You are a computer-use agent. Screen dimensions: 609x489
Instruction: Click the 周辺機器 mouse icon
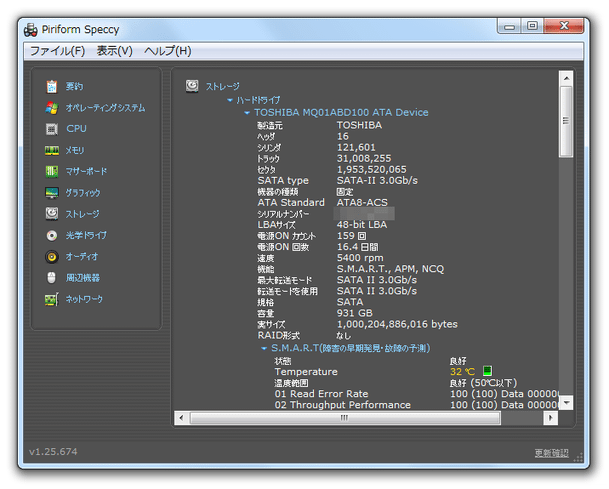pos(52,278)
